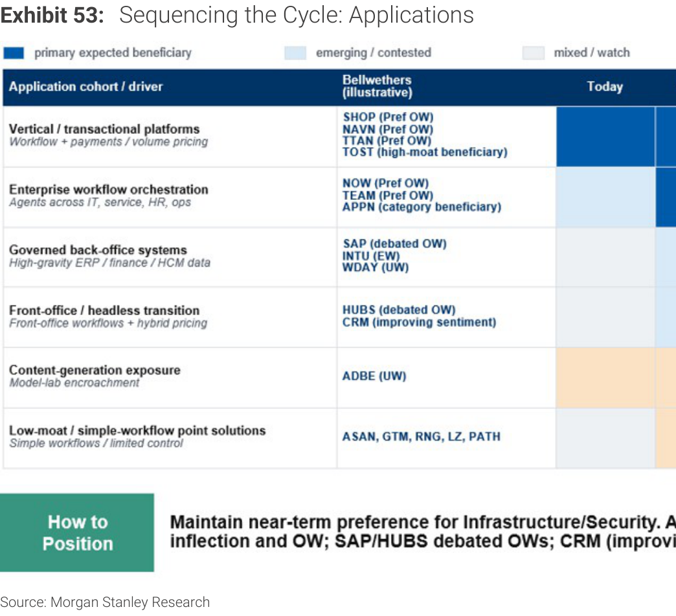676x616 pixels.
Task: Click 'High-gravity ERP / finance / HCM data' subtitle
Action: 110,263
